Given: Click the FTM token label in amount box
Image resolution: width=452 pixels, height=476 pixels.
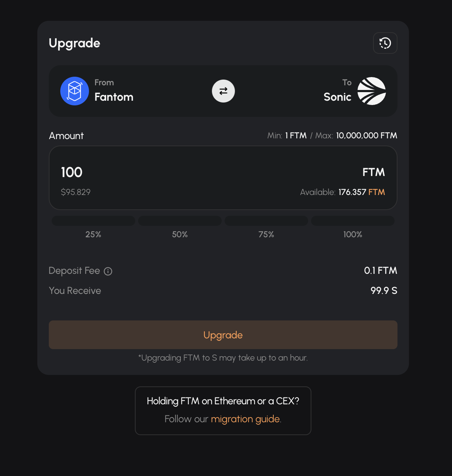Looking at the screenshot, I should tap(373, 172).
